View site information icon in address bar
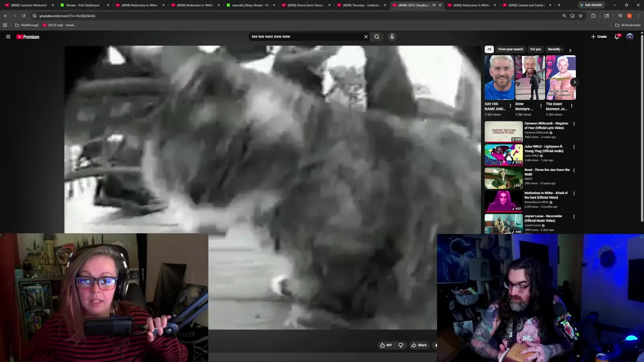This screenshot has height=362, width=644. pyautogui.click(x=34, y=16)
